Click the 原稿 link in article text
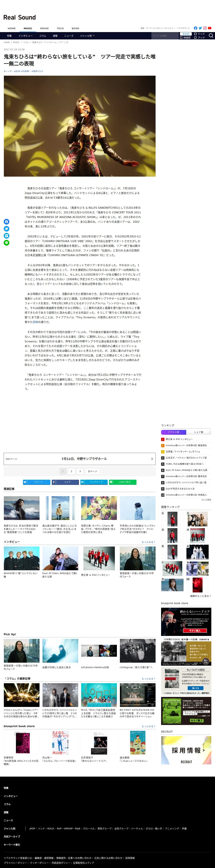 click(x=35, y=322)
